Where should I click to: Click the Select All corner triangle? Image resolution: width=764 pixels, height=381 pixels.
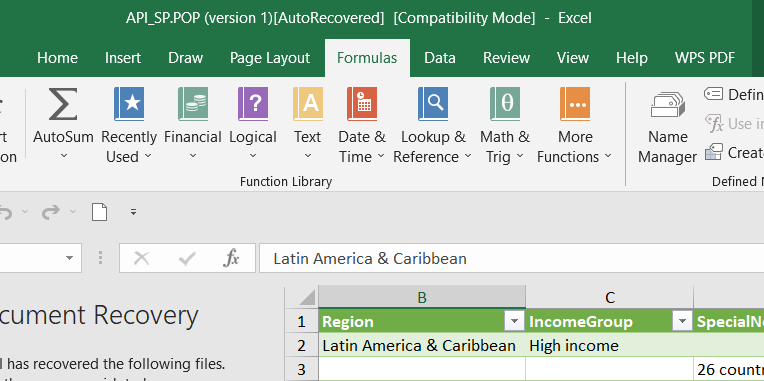tap(307, 297)
